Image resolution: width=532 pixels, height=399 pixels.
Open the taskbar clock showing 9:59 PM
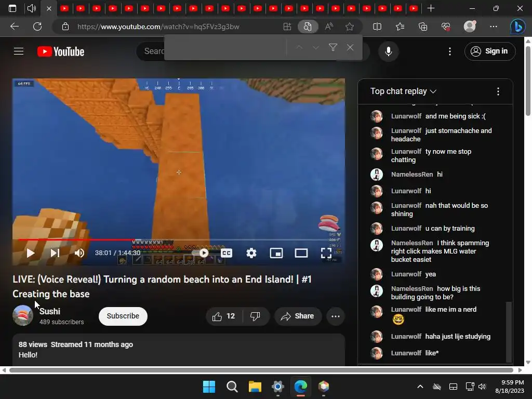510,387
